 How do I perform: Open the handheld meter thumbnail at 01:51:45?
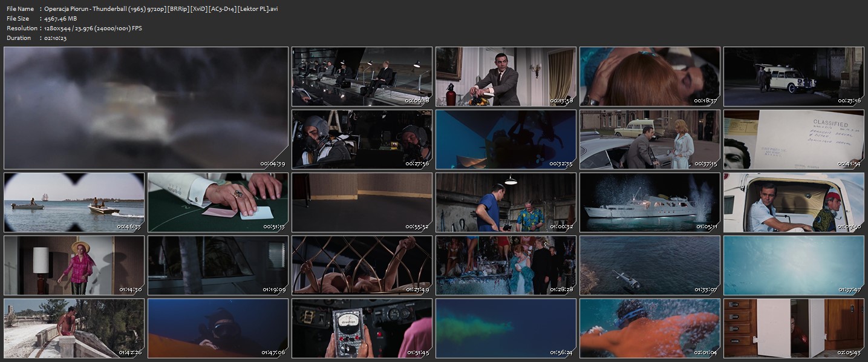coord(362,328)
